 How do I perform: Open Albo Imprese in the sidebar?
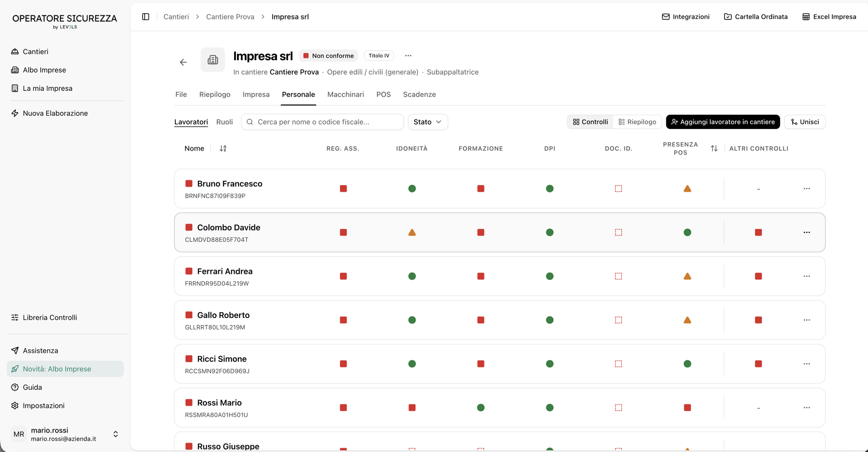tap(65, 70)
